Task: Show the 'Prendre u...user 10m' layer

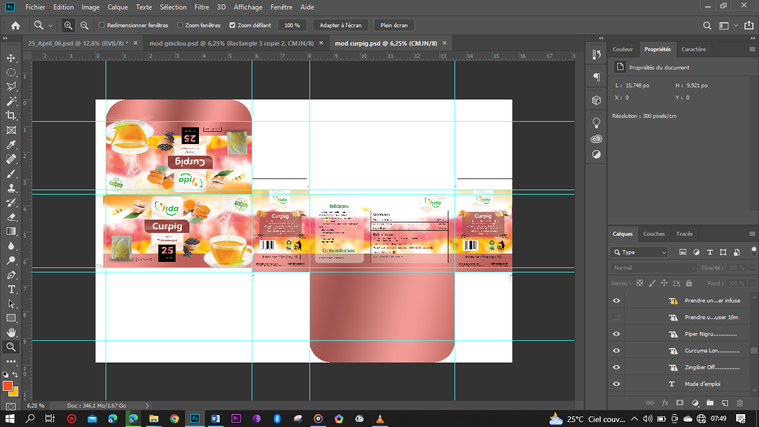Action: (x=616, y=317)
